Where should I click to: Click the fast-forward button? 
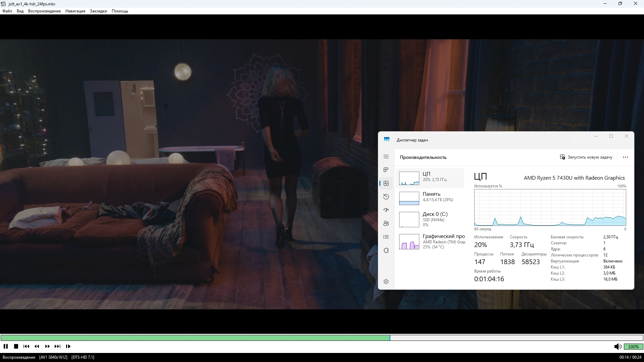click(x=47, y=346)
